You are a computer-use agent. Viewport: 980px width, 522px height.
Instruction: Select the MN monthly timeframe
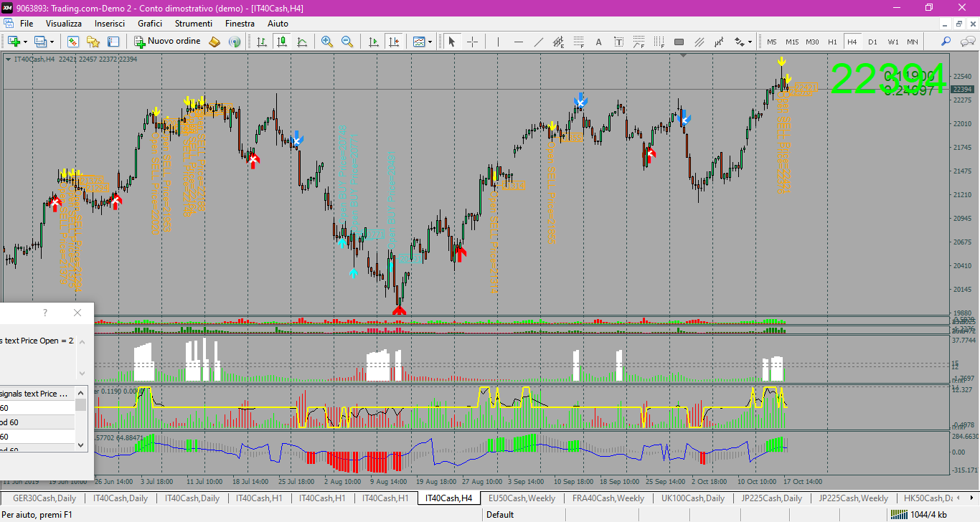point(913,42)
